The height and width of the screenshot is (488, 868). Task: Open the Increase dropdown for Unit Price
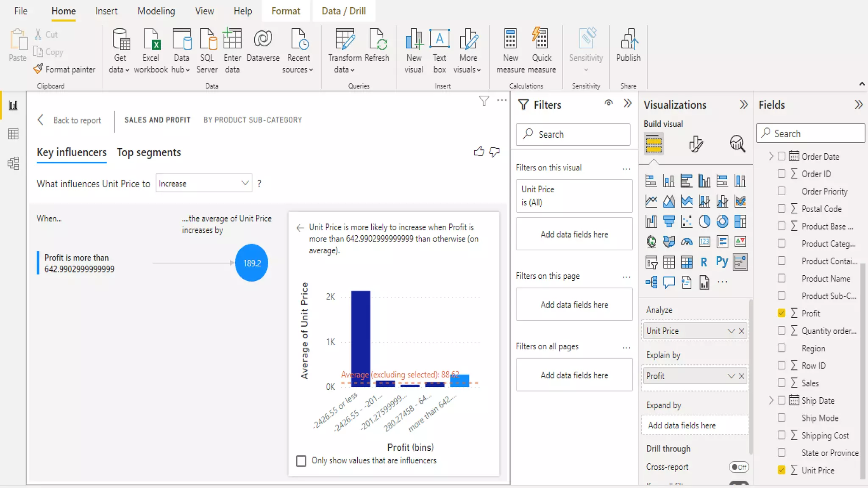point(203,183)
